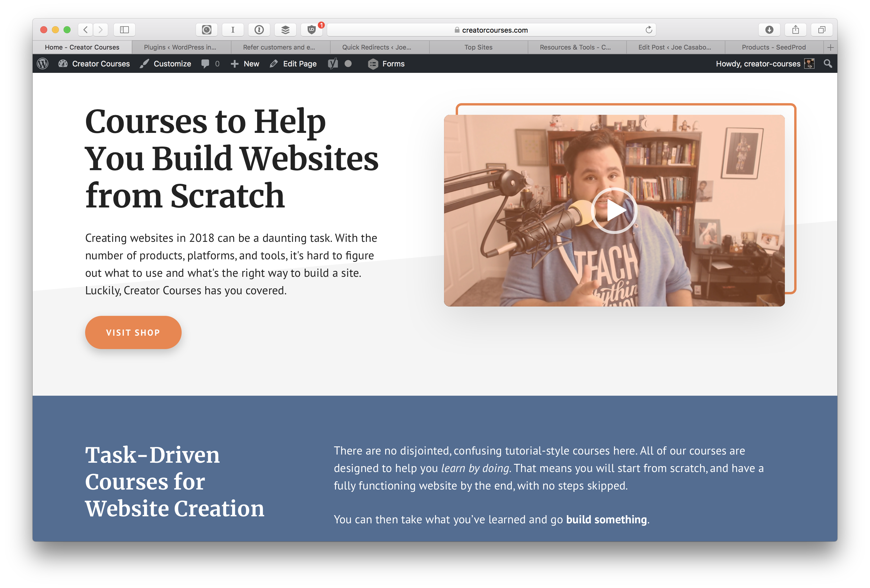Expand the Creator Courses dashboard menu
This screenshot has height=588, width=870.
94,64
